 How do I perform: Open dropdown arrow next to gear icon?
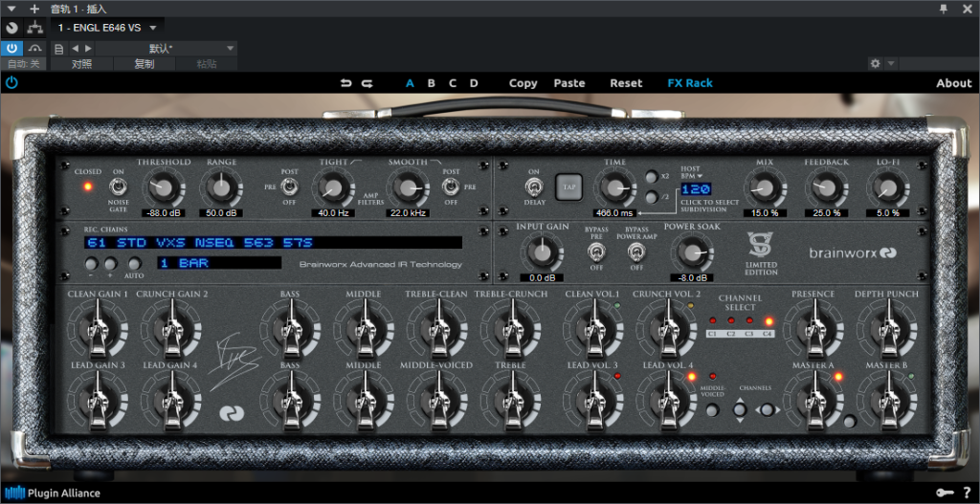point(891,64)
